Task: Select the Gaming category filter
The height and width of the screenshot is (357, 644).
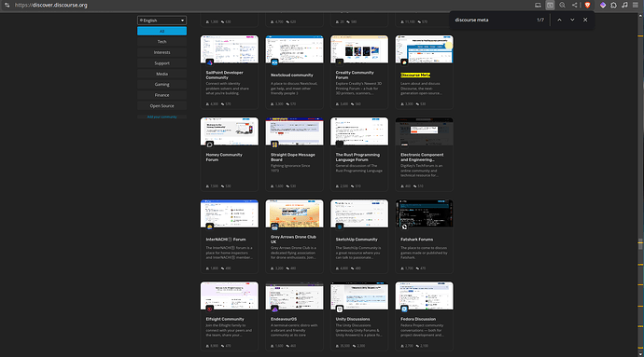Action: (x=161, y=85)
